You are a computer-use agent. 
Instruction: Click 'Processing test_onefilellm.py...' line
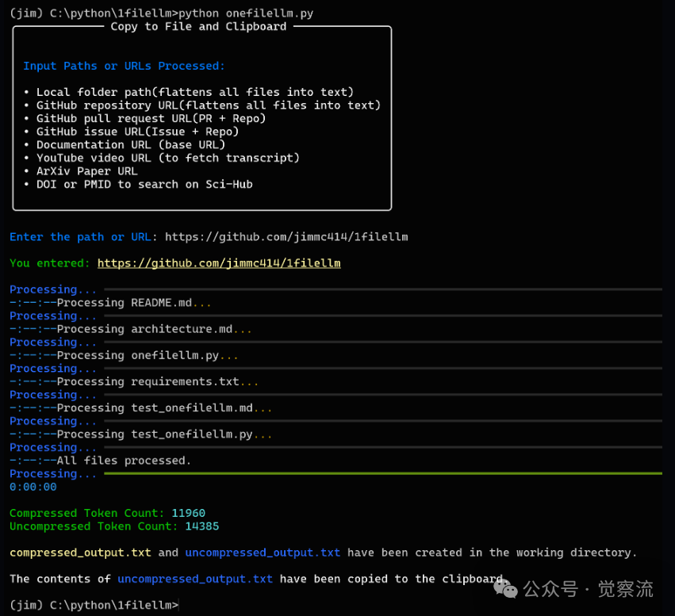164,434
